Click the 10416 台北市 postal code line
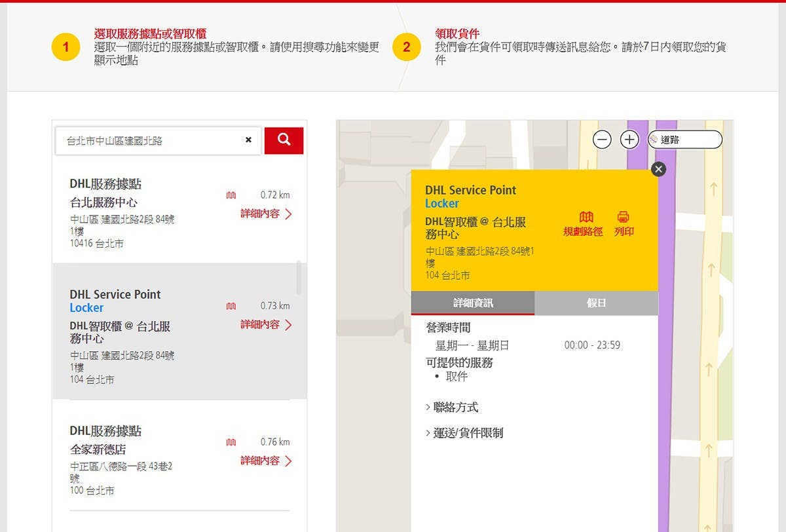The width and height of the screenshot is (786, 532). pos(97,244)
